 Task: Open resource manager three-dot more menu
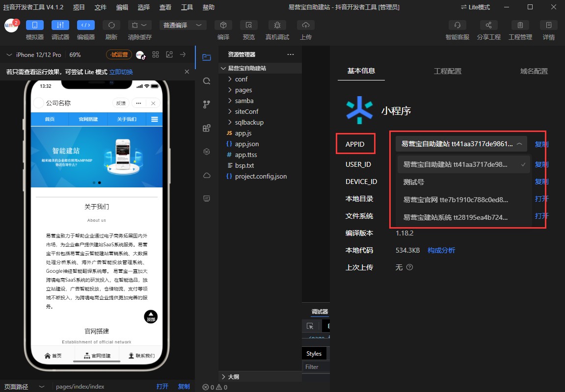[291, 54]
